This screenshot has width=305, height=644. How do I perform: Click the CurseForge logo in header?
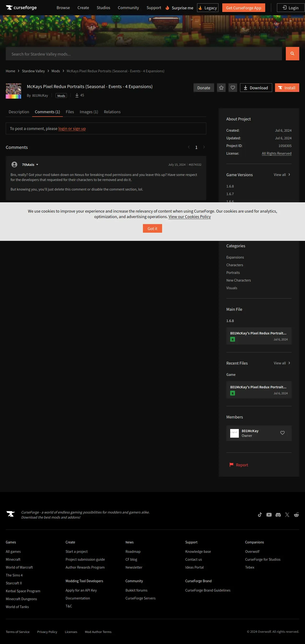tap(21, 8)
